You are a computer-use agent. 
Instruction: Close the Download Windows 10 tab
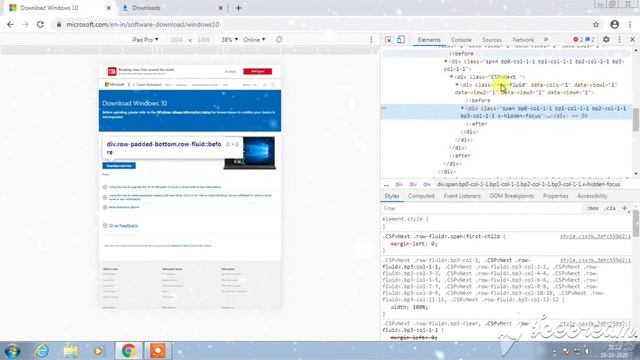(109, 8)
